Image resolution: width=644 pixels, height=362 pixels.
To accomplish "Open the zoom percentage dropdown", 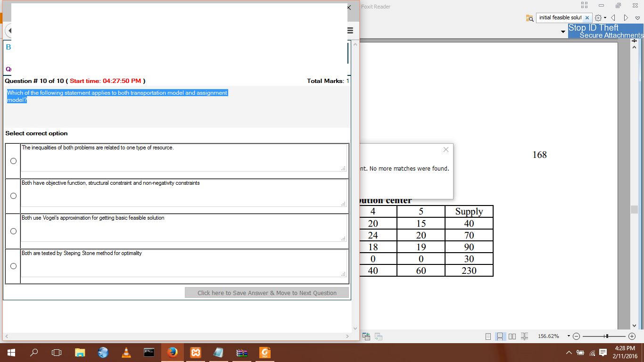I will coord(569,337).
